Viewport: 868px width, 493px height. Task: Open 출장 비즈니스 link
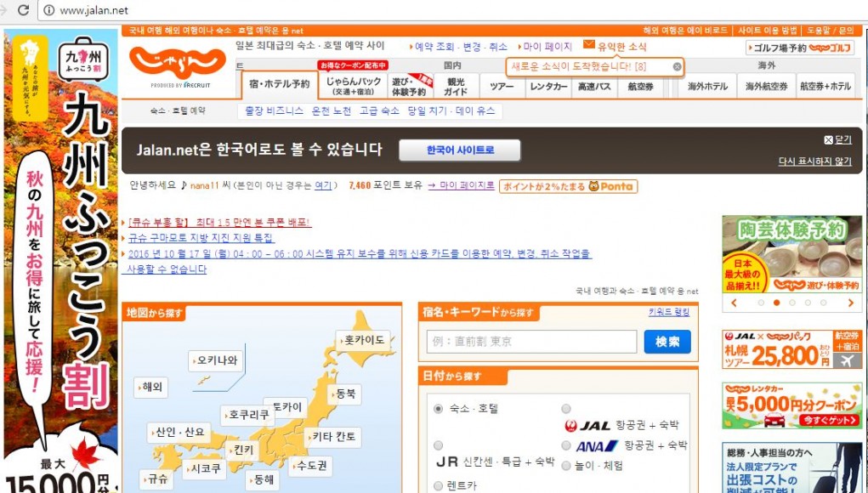point(274,110)
